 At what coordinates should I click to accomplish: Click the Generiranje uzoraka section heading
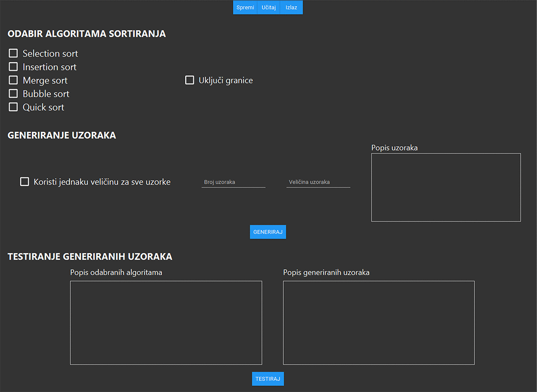pos(62,135)
